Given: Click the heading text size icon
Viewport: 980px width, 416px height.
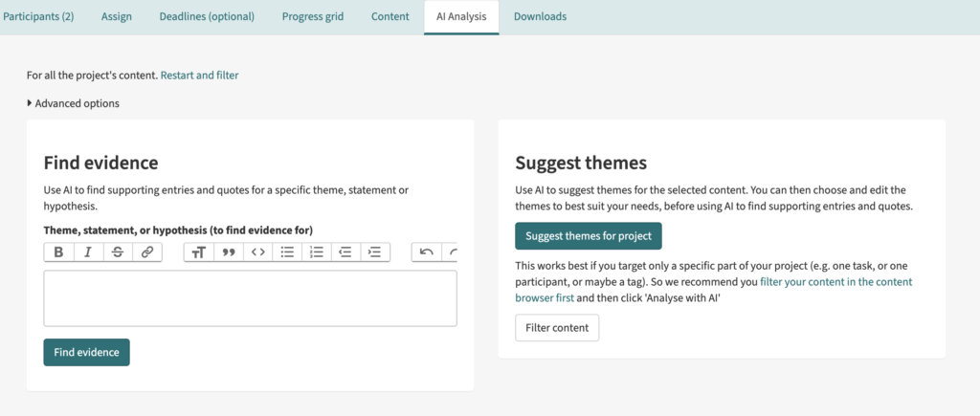Looking at the screenshot, I should (199, 252).
